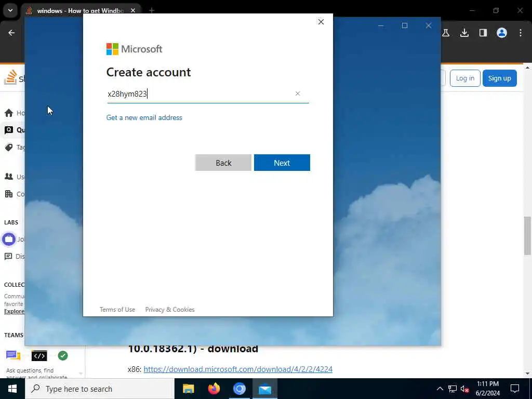Click Chrome's back arrow button
Screen dimensions: 532x399
(x=11, y=33)
